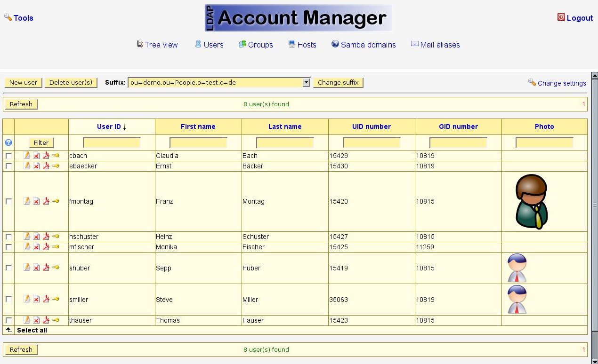This screenshot has height=364, width=598.
Task: Open the Suffix dropdown list
Action: tap(306, 82)
